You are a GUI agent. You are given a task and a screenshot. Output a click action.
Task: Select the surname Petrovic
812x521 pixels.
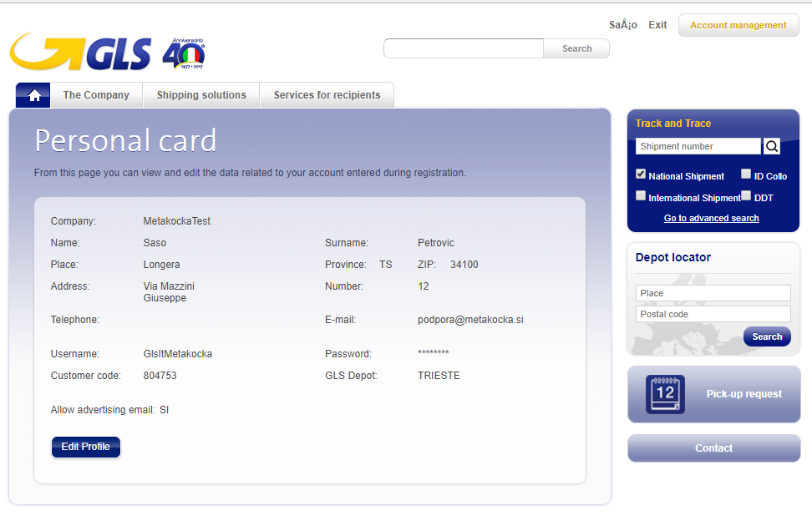(435, 243)
